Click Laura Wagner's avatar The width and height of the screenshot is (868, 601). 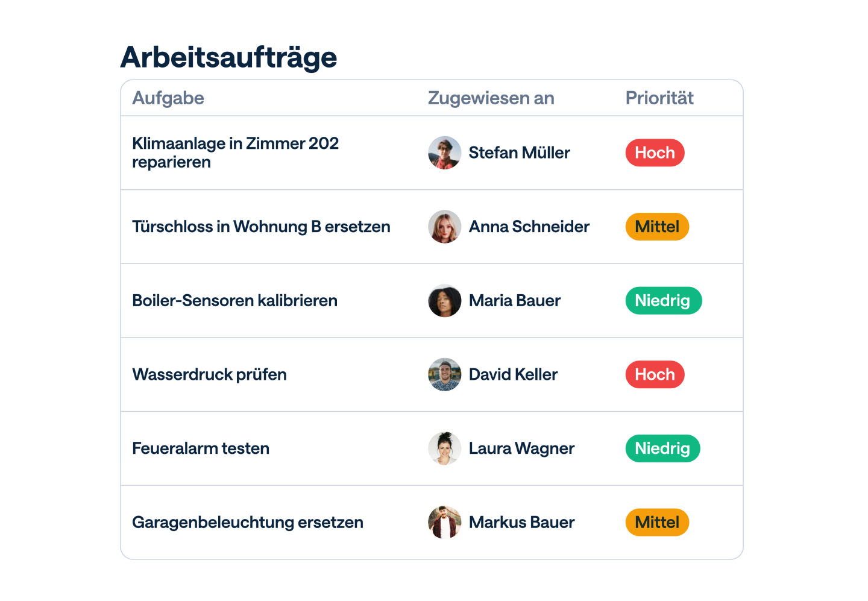coord(445,448)
